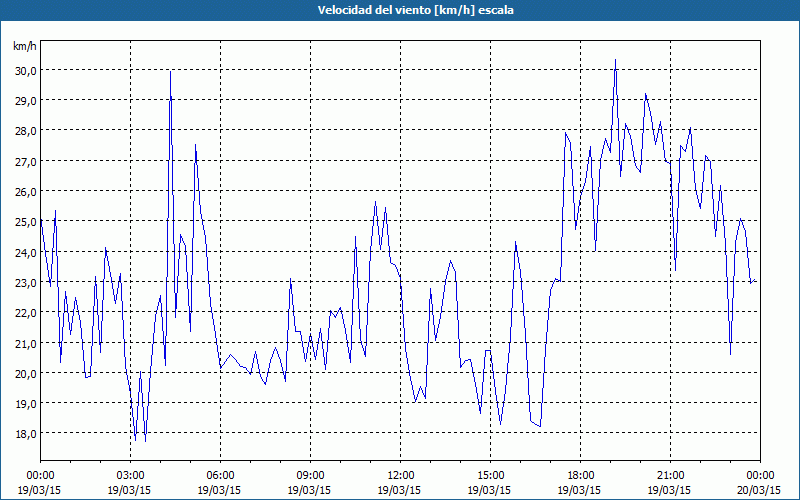Select the 30,0 value on the y-axis

pyautogui.click(x=25, y=70)
